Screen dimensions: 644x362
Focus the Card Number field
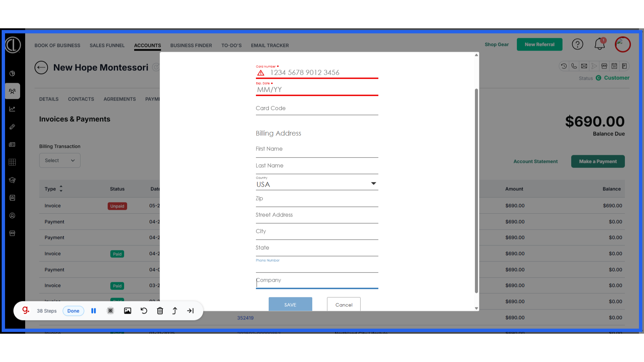tap(317, 72)
